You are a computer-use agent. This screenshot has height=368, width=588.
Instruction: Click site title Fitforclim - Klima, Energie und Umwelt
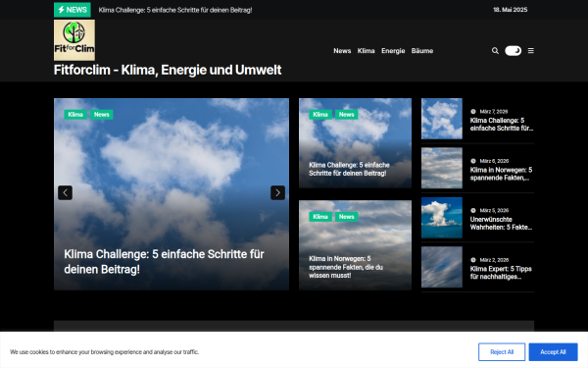168,70
